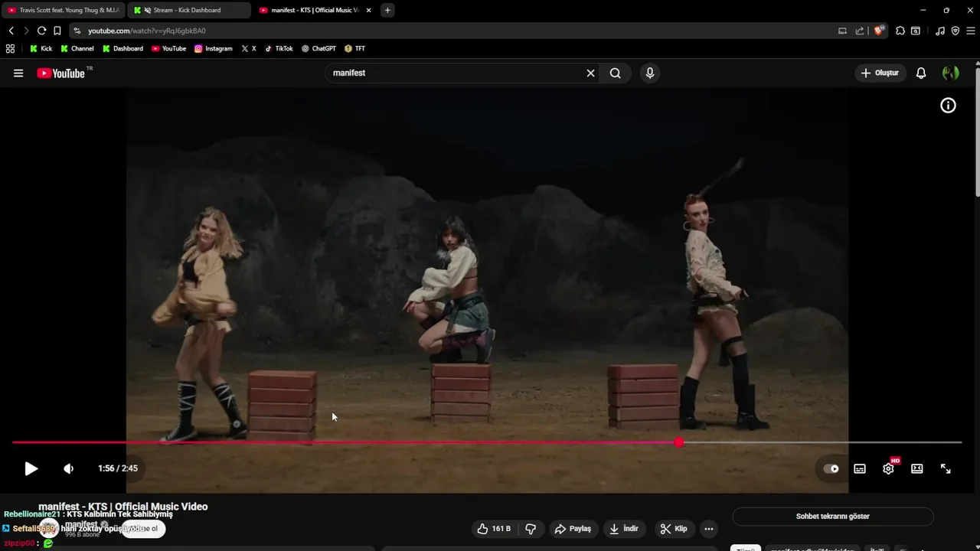Open the media control music note icon
980x551 pixels.
[x=940, y=31]
